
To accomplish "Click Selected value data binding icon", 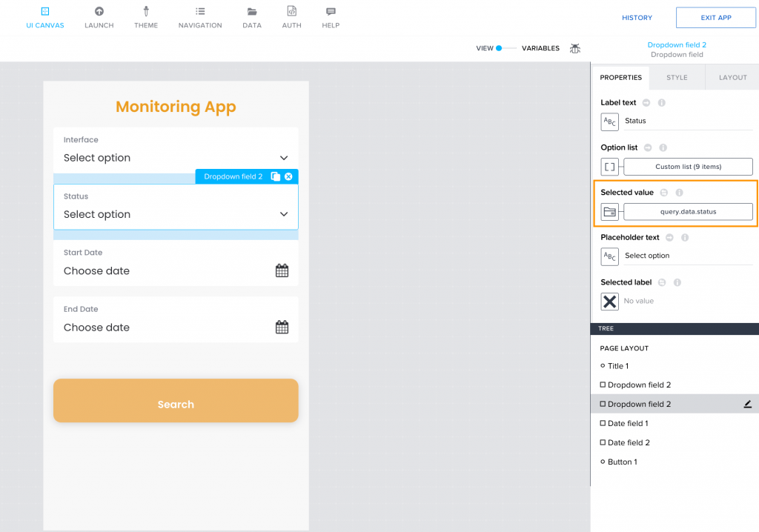I will pos(609,212).
